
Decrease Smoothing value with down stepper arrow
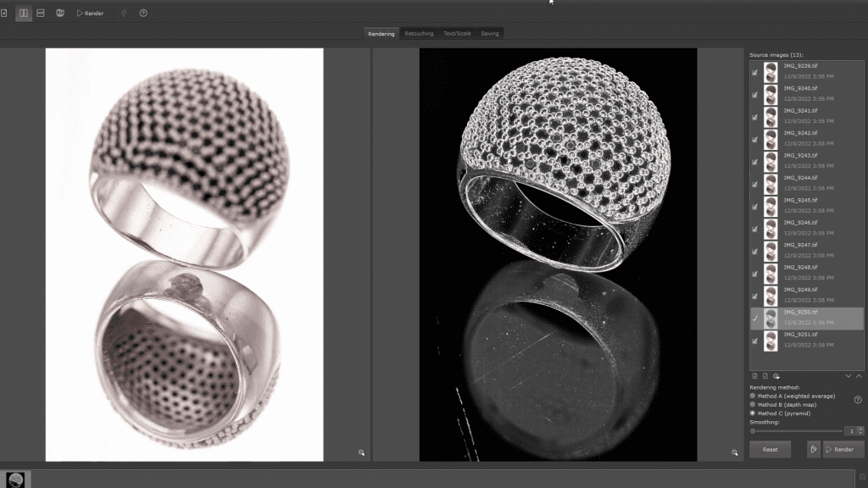coord(860,433)
